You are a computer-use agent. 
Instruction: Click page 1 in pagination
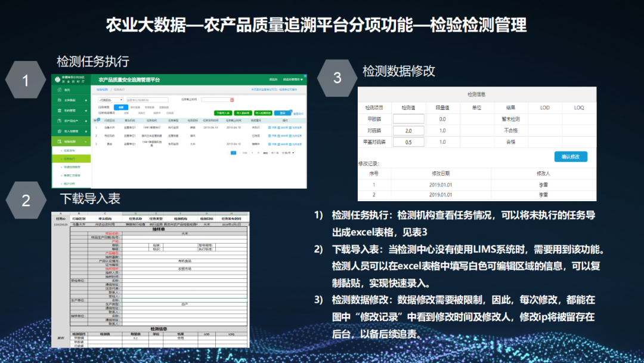point(233,153)
